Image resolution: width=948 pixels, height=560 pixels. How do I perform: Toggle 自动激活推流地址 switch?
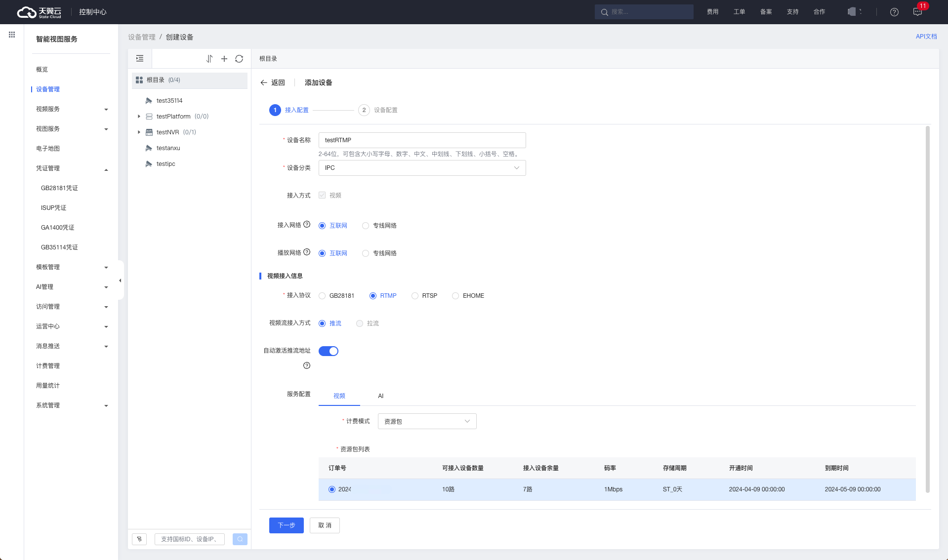point(329,351)
